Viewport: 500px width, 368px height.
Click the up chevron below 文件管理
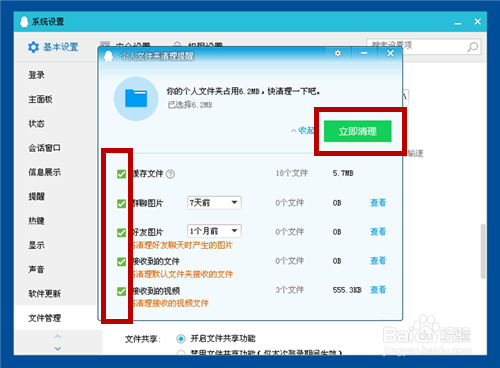[58, 336]
